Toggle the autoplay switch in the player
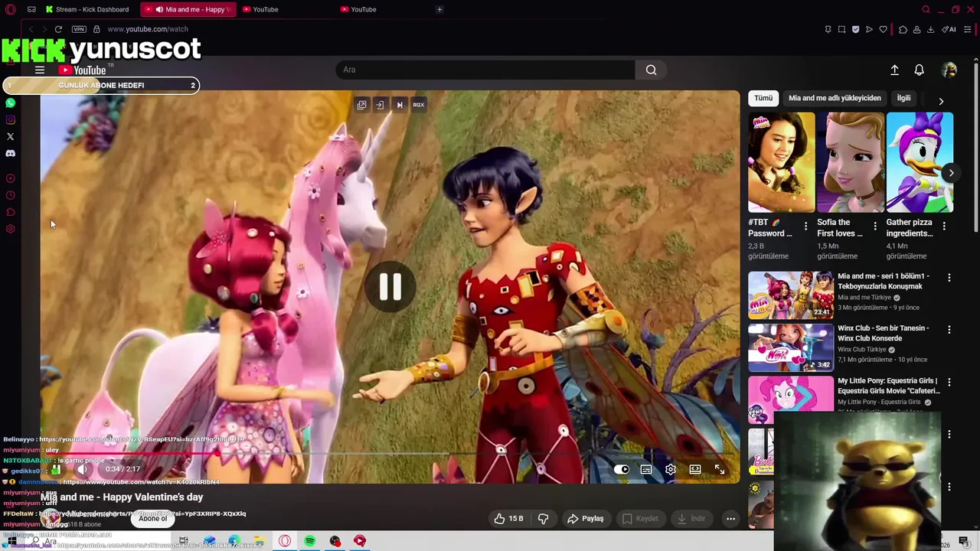Viewport: 980px width, 551px height. (x=622, y=469)
